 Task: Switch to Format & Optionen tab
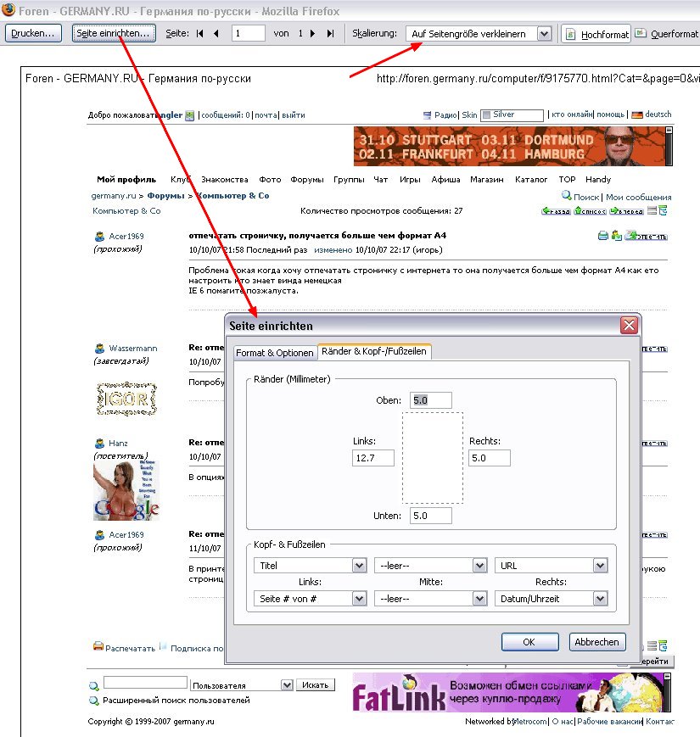[x=274, y=353]
